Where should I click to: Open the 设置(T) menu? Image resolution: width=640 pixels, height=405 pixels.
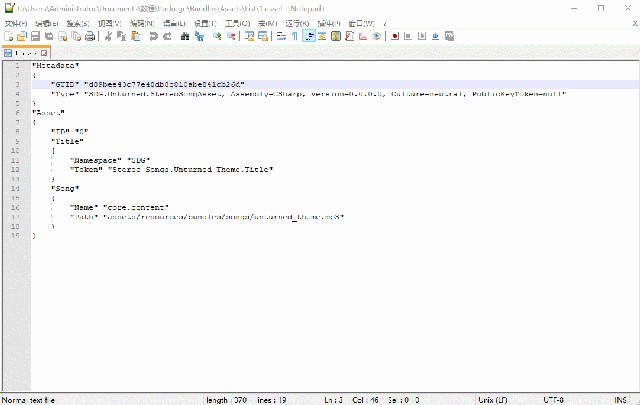pos(204,23)
